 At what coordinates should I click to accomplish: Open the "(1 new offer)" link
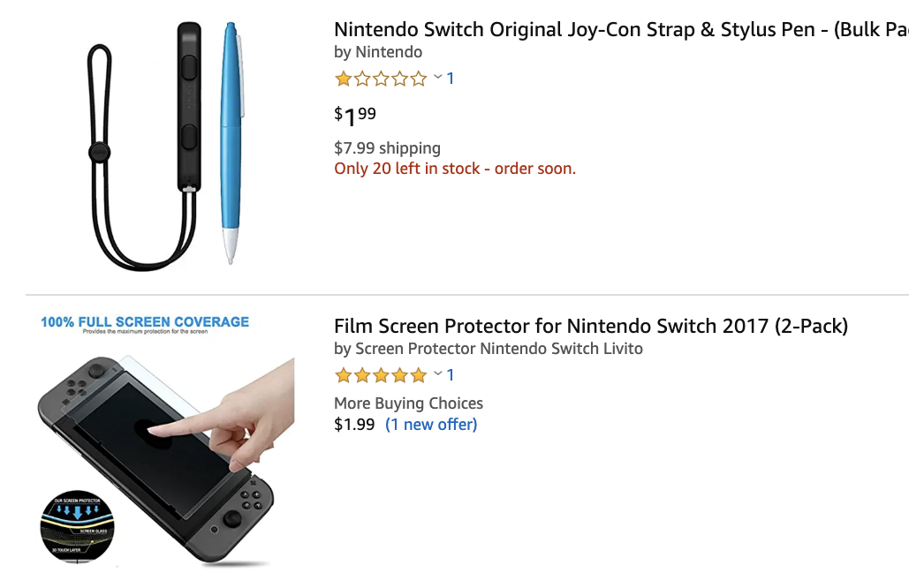pyautogui.click(x=431, y=425)
